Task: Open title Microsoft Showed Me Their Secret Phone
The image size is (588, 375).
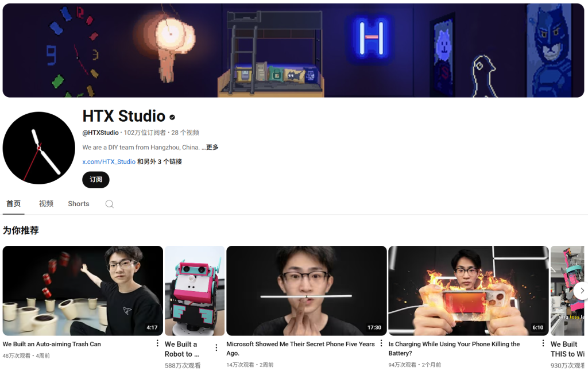Action: click(300, 349)
